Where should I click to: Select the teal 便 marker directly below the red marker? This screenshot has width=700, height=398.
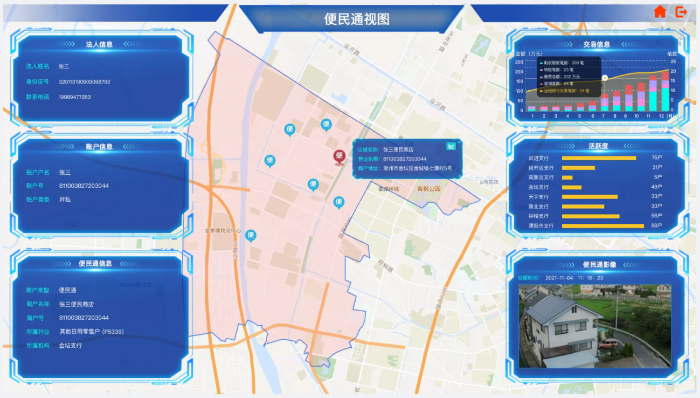pyautogui.click(x=339, y=202)
